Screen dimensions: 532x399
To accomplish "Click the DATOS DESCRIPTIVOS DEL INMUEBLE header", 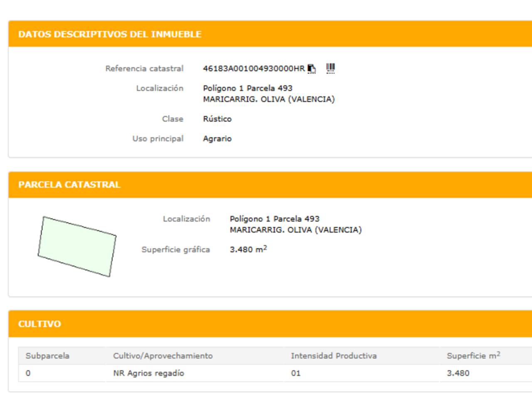I will click(x=110, y=34).
